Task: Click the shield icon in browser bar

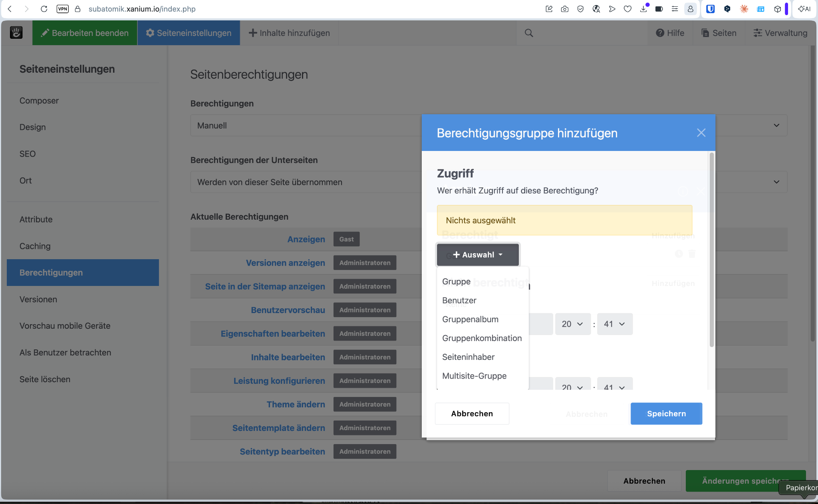Action: pyautogui.click(x=580, y=9)
